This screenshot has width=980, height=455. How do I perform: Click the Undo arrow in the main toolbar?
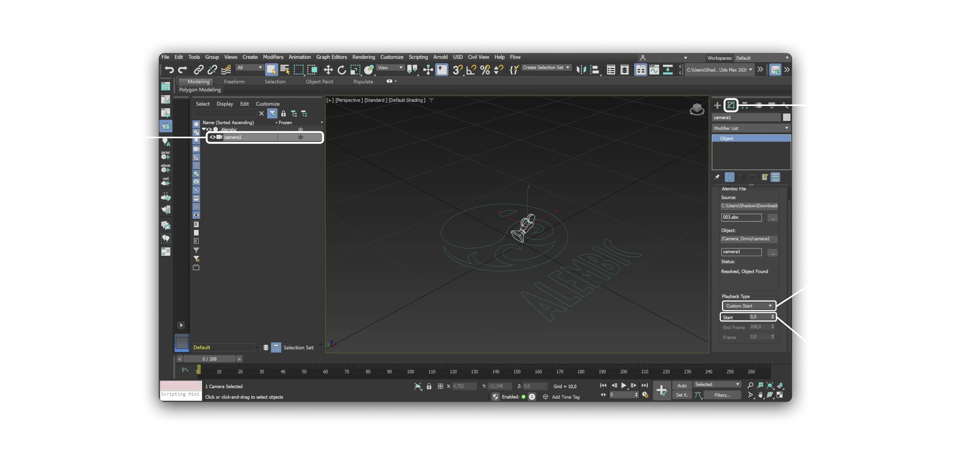pyautogui.click(x=169, y=69)
